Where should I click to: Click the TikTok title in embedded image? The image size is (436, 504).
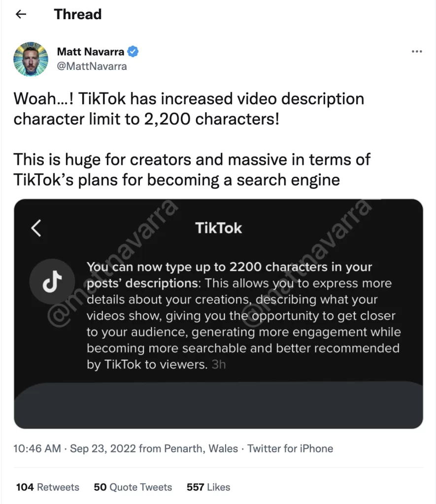point(218,228)
